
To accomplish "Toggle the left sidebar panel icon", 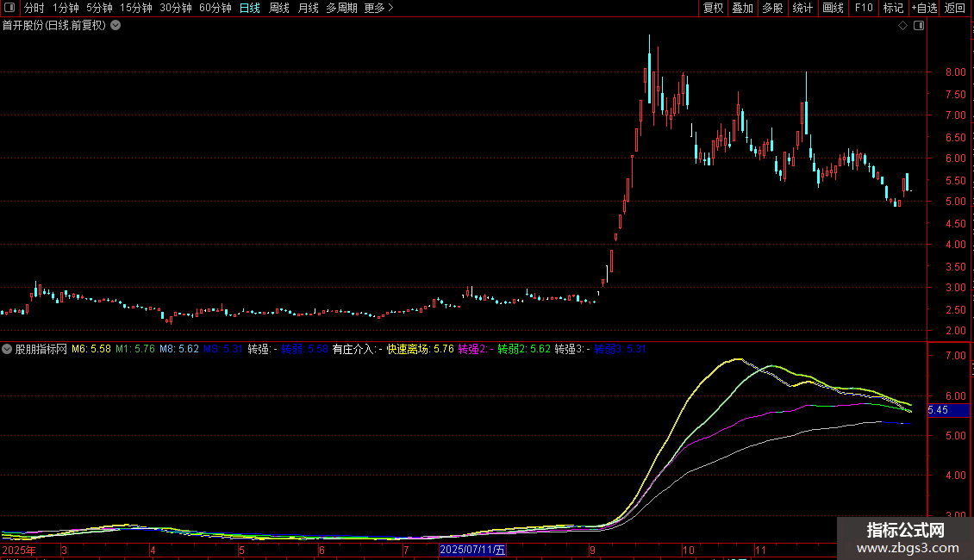I will click(x=9, y=8).
